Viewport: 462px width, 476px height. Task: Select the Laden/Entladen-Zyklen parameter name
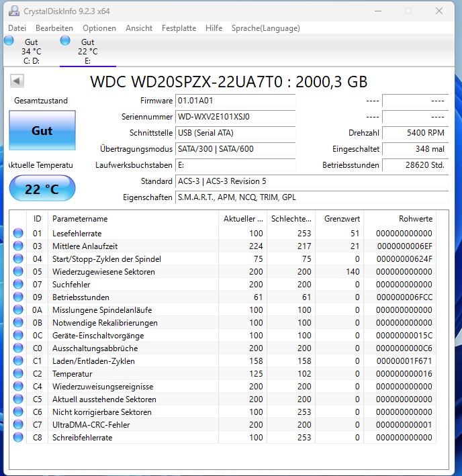click(93, 361)
